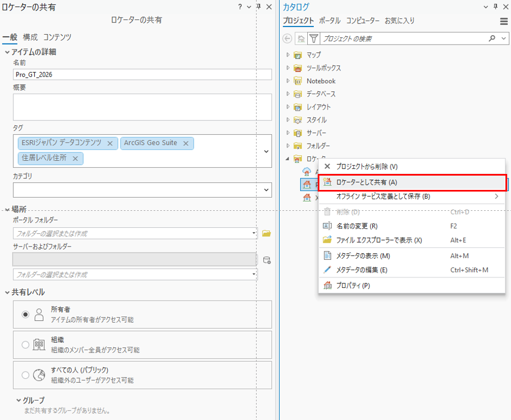The image size is (511, 420).
Task: Collapse the アイテムの詳細 section
Action: point(7,52)
